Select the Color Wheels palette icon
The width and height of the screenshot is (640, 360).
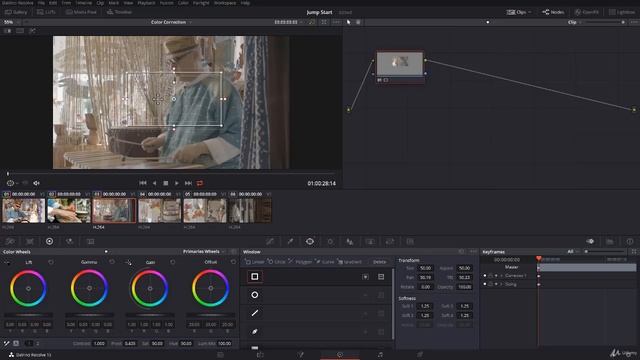coord(49,242)
